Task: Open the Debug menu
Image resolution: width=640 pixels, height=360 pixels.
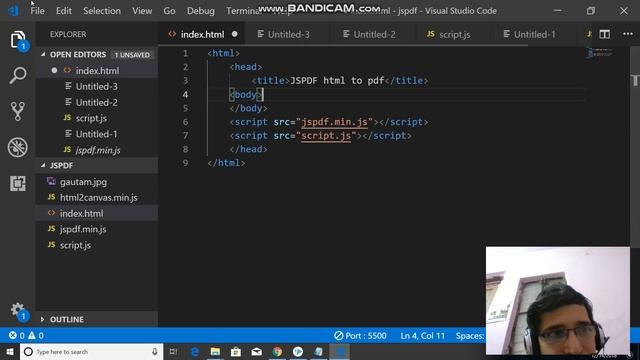Action: [200, 11]
